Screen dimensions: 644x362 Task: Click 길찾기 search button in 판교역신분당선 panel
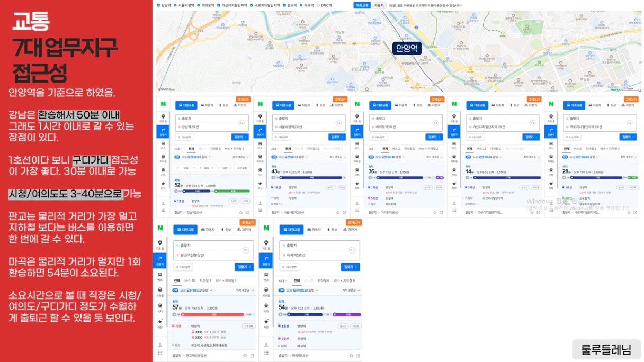coord(244,267)
